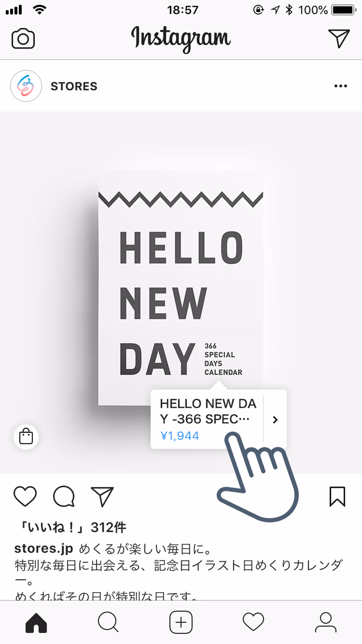Open the three-dot post options menu

(x=341, y=86)
